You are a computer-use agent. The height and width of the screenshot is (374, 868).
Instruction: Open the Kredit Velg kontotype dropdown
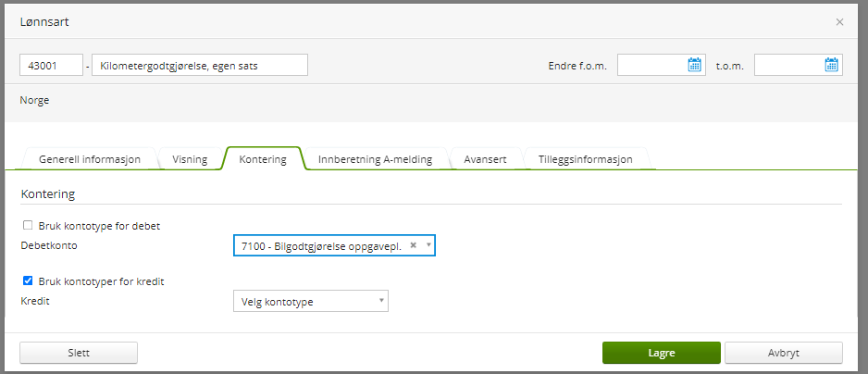coord(311,301)
